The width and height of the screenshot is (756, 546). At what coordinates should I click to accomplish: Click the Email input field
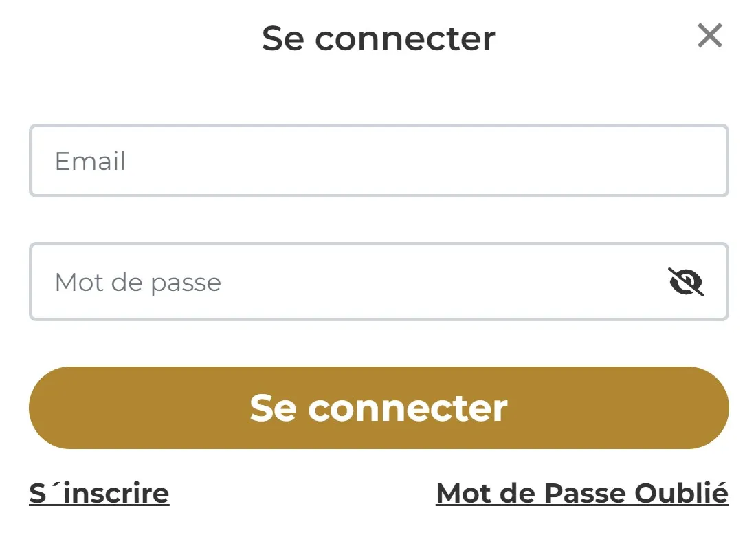pos(378,161)
